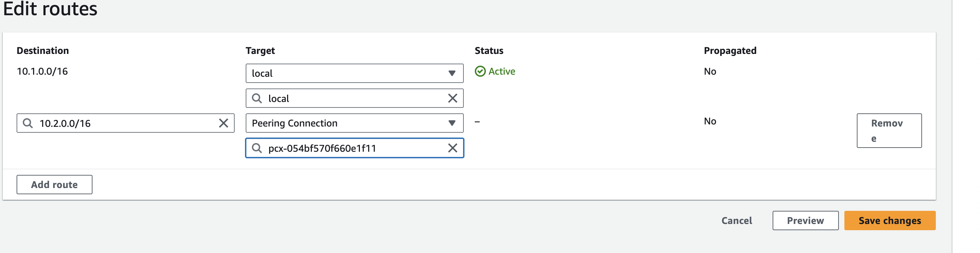Clear the pcx-054bf570f660e1f11 target field
Viewport: 980px width, 253px height.
click(x=452, y=148)
